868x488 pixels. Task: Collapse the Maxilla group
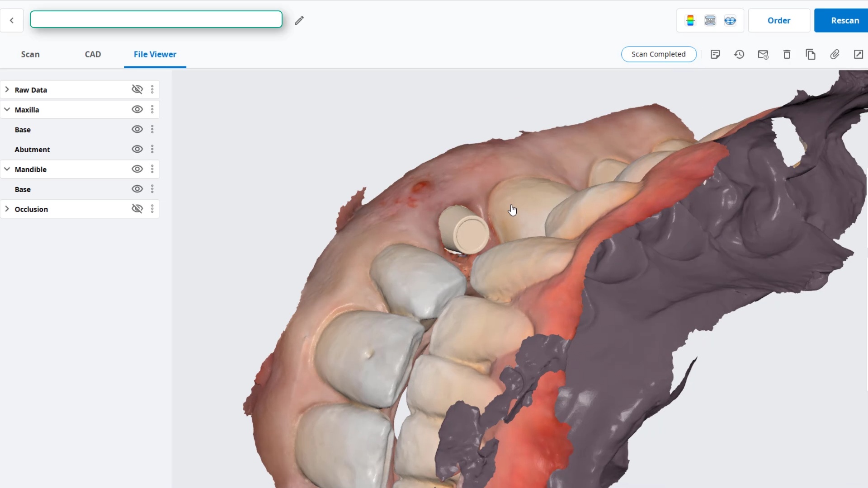coord(7,109)
